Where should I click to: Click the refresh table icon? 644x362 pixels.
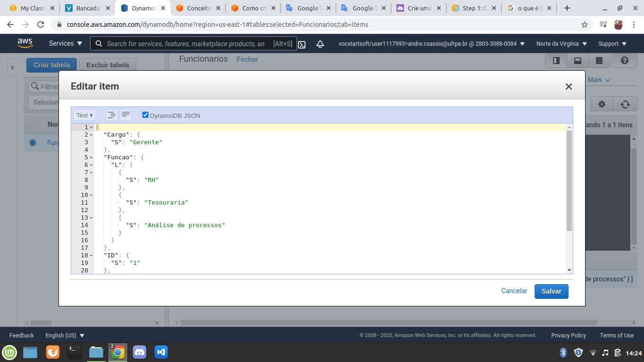point(625,104)
